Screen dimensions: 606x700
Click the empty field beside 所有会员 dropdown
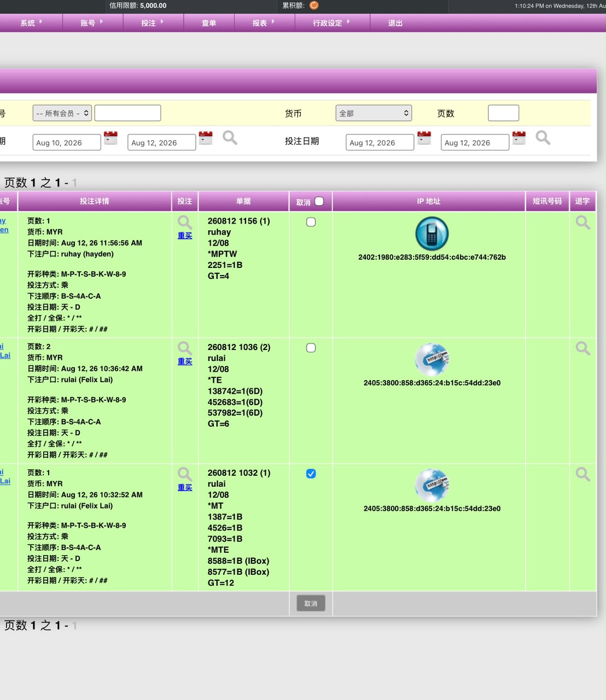127,113
